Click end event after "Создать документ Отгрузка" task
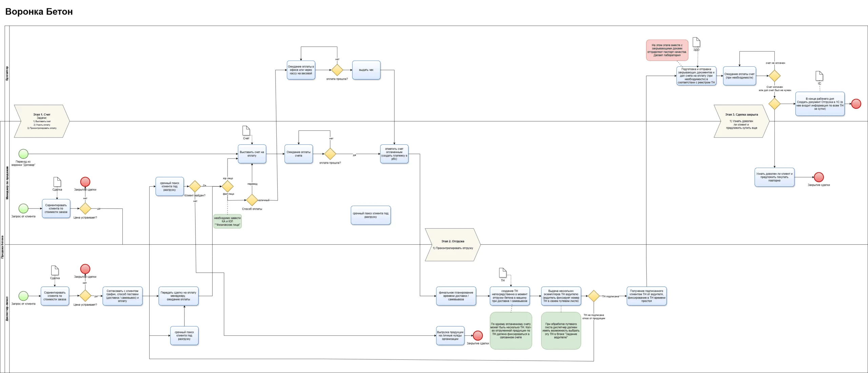Image resolution: width=868 pixels, height=373 pixels. click(x=856, y=104)
